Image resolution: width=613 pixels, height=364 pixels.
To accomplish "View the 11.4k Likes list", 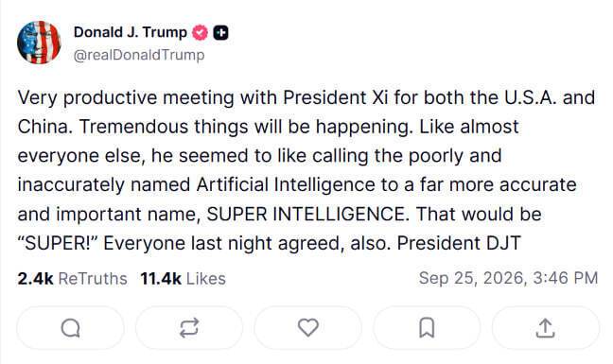I will coord(183,279).
